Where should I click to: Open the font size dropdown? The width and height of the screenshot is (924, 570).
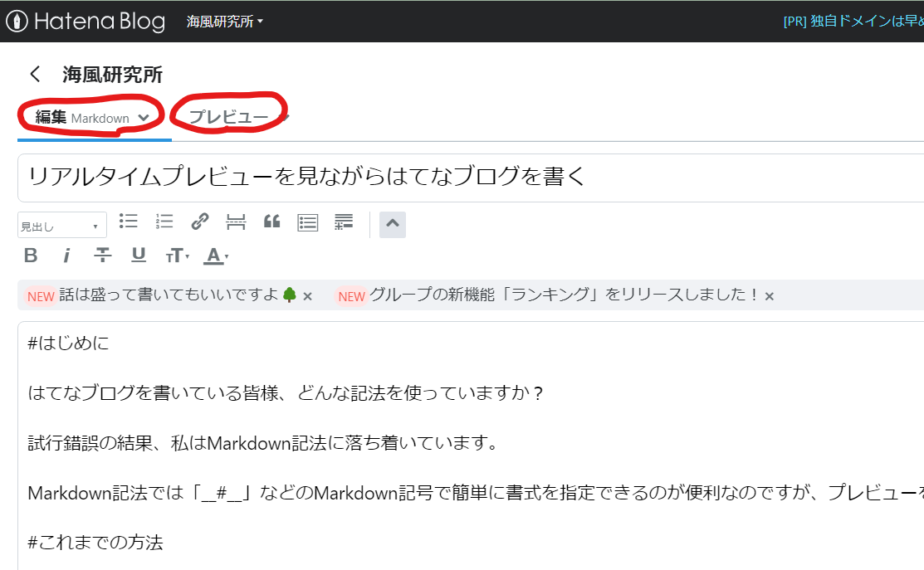tap(178, 256)
